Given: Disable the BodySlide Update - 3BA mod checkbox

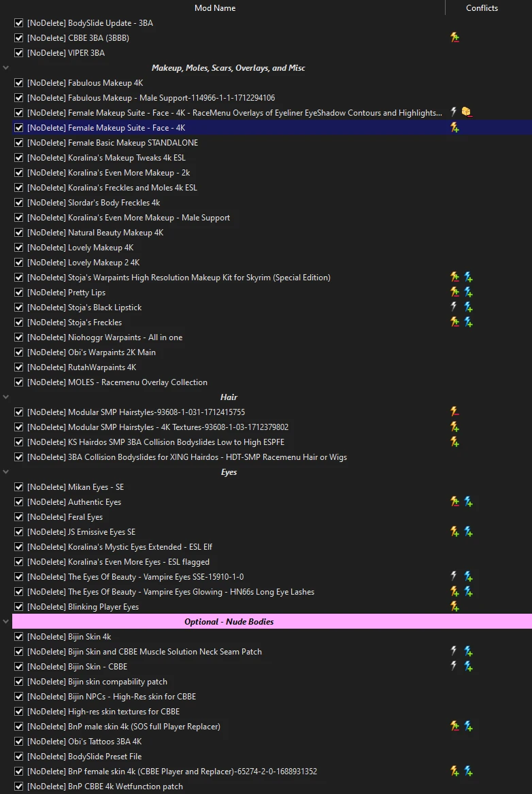Looking at the screenshot, I should tap(19, 22).
